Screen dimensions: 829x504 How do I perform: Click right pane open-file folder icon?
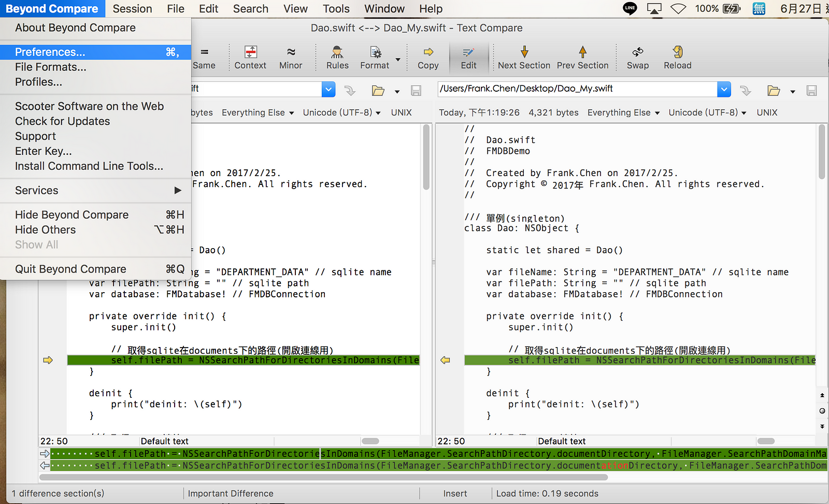tap(774, 91)
